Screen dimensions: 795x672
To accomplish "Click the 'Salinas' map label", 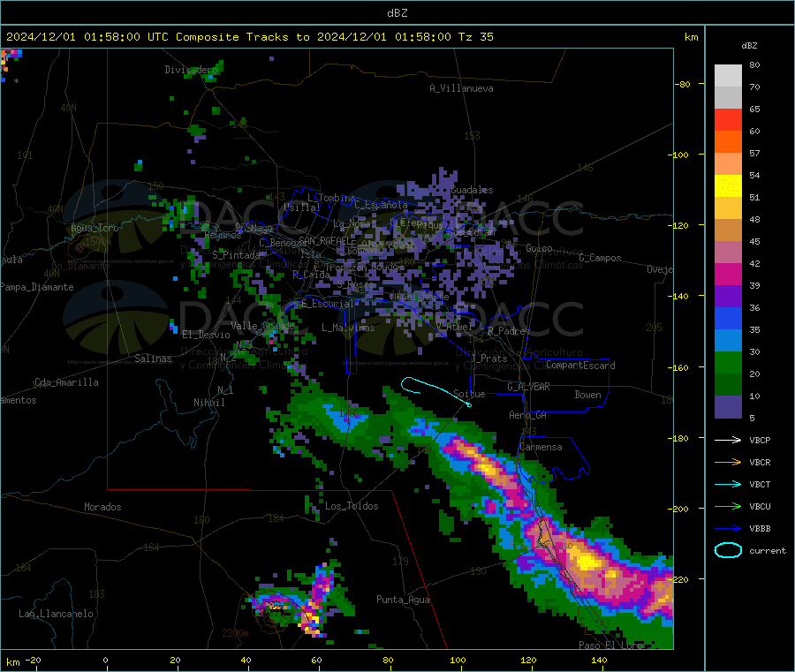I will [153, 359].
